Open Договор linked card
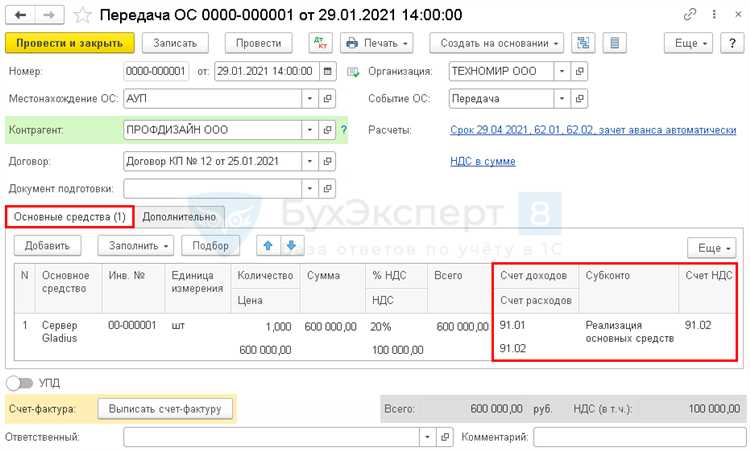 click(327, 161)
